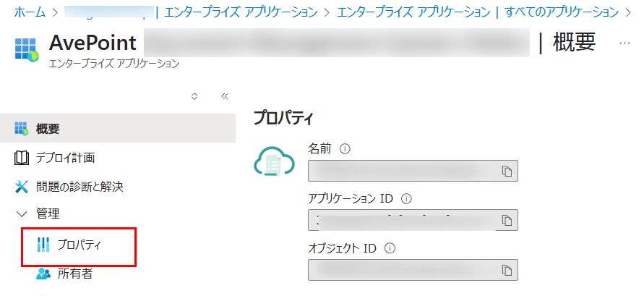Show info tooltip for アプリケーション ID

coord(406,198)
